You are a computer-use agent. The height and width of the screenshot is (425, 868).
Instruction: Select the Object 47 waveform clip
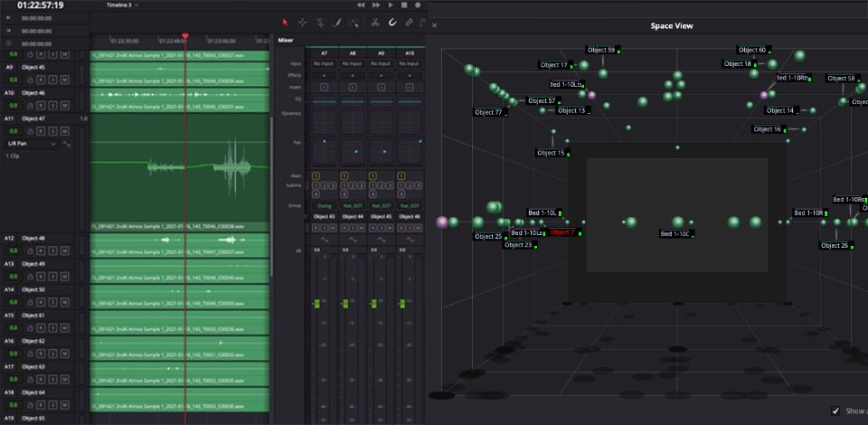tap(179, 172)
